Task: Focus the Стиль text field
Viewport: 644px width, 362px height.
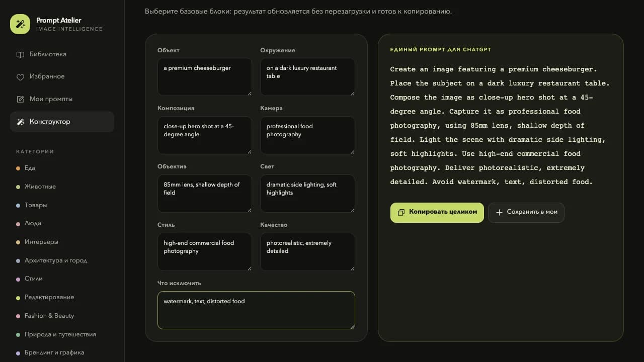Action: click(x=204, y=252)
